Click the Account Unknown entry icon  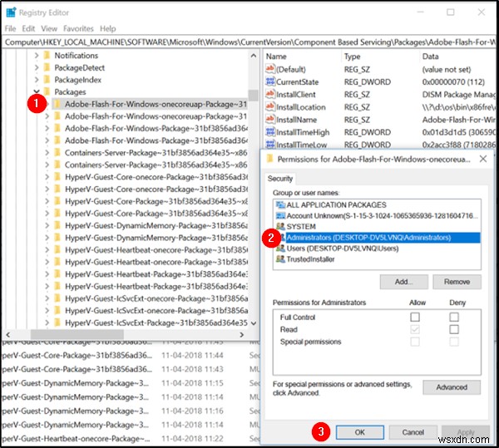pyautogui.click(x=280, y=216)
